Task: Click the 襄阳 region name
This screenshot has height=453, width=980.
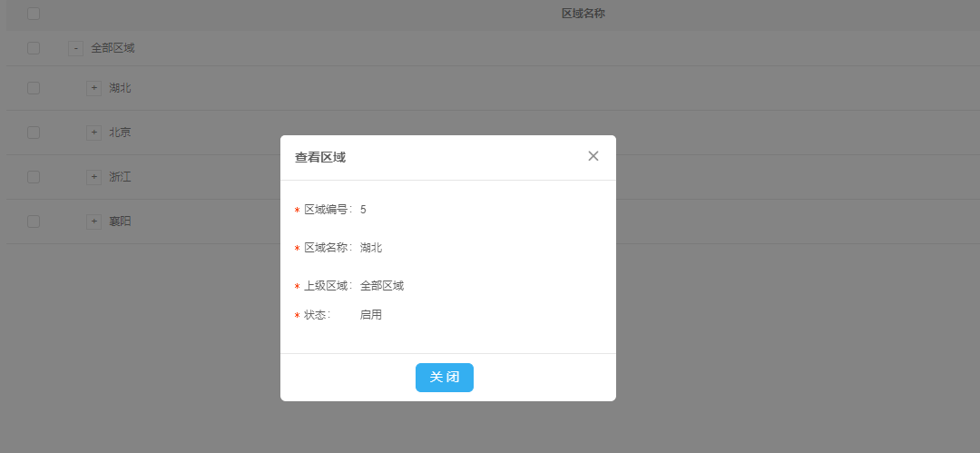Action: tap(120, 222)
